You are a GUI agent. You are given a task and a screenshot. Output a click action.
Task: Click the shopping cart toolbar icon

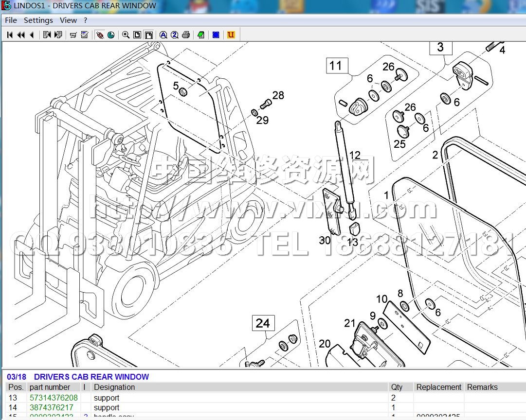(73, 35)
